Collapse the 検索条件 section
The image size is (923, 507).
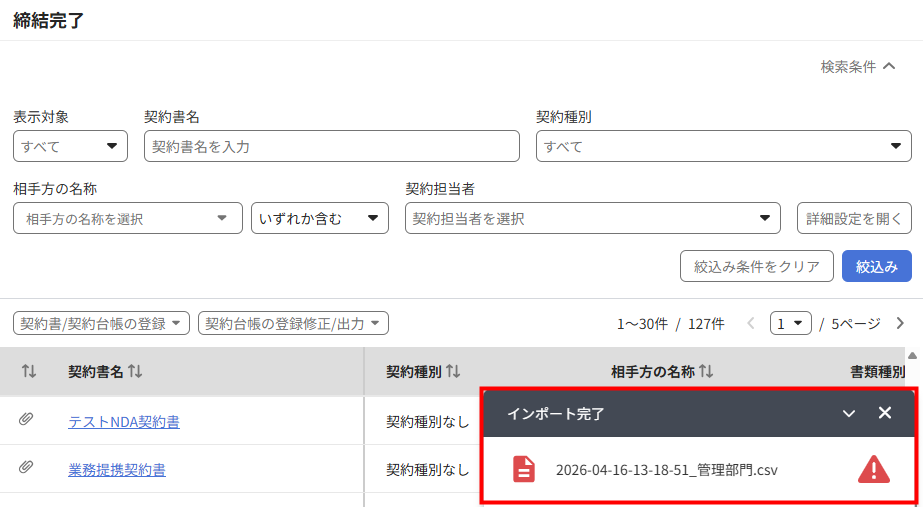coord(858,67)
